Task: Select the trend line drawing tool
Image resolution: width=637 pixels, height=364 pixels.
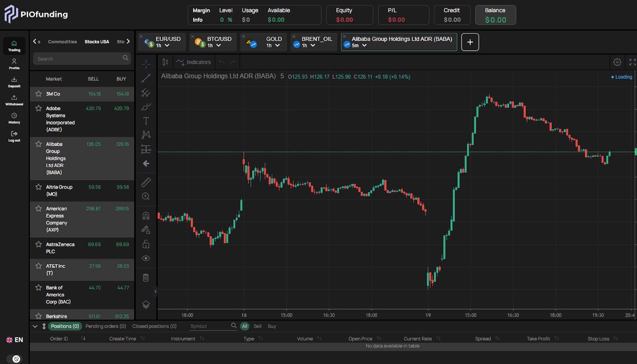Action: tap(146, 78)
